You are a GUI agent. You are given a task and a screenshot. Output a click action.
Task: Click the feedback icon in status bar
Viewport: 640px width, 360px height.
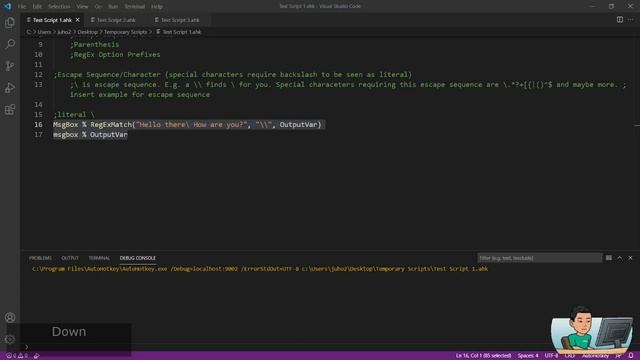618,356
